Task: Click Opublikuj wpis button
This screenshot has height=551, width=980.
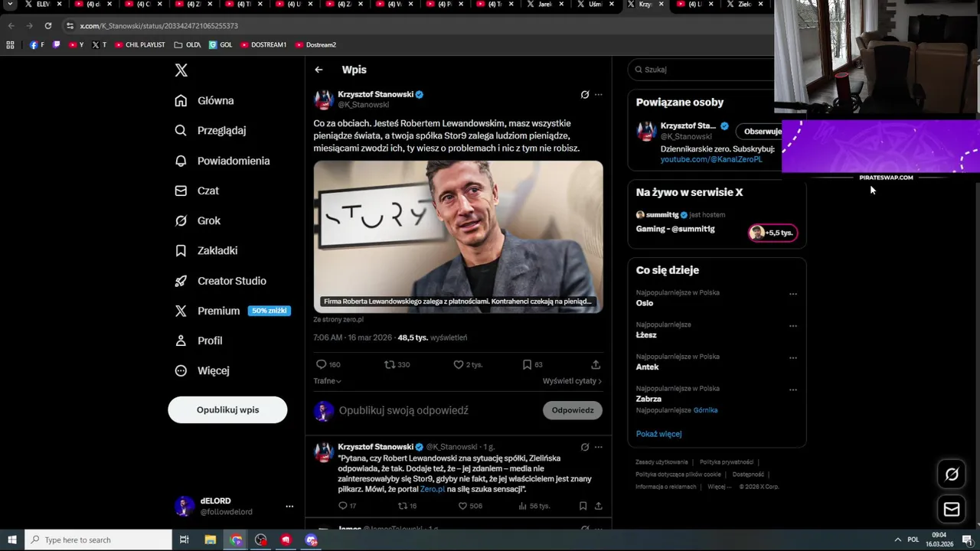Action: tap(227, 409)
